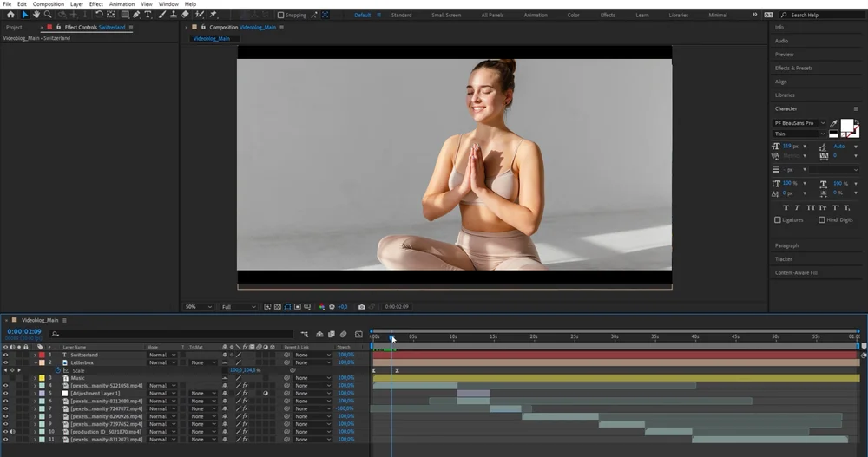Screen dimensions: 868x457
Task: Select the Horizontal Type tool
Action: [x=148, y=15]
